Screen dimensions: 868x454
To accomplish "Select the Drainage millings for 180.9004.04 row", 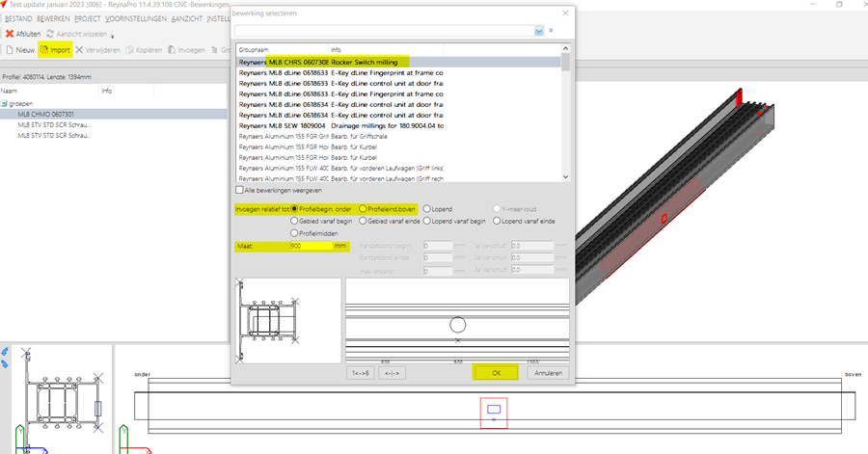I will pos(398,125).
